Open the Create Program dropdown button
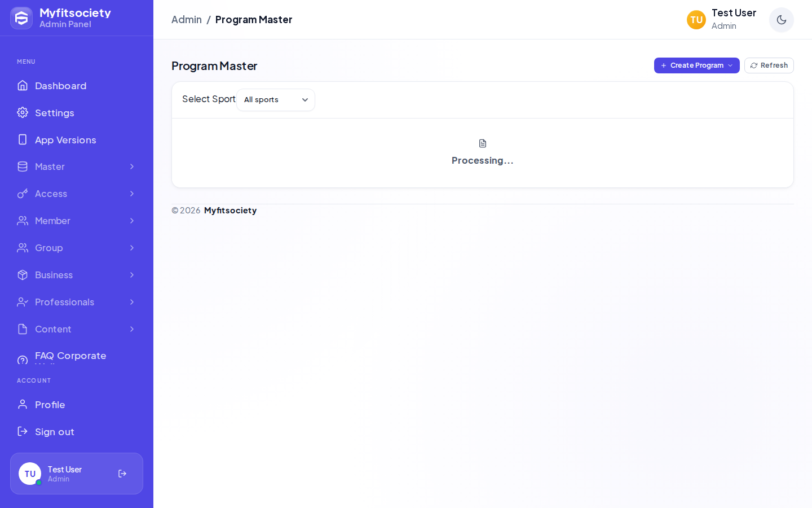 697,65
